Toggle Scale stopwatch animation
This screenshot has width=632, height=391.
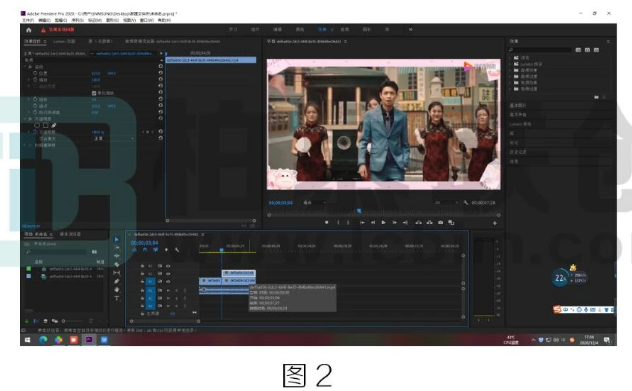(x=35, y=80)
